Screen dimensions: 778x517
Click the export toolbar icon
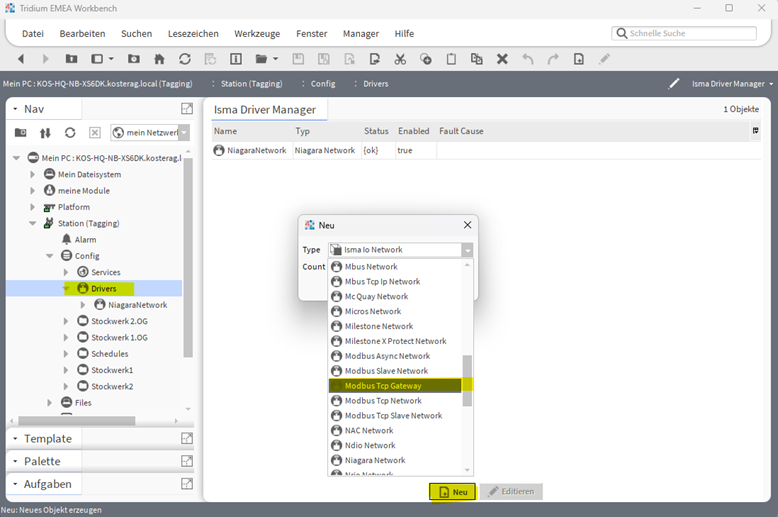(x=375, y=59)
